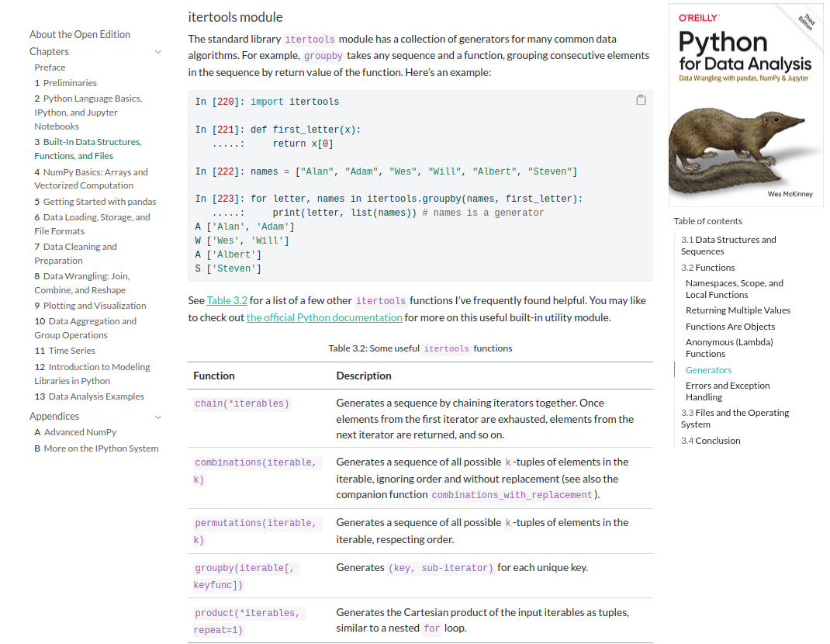This screenshot has height=644, width=830.
Task: Jump to 3.4 Conclusion section
Action: (711, 441)
